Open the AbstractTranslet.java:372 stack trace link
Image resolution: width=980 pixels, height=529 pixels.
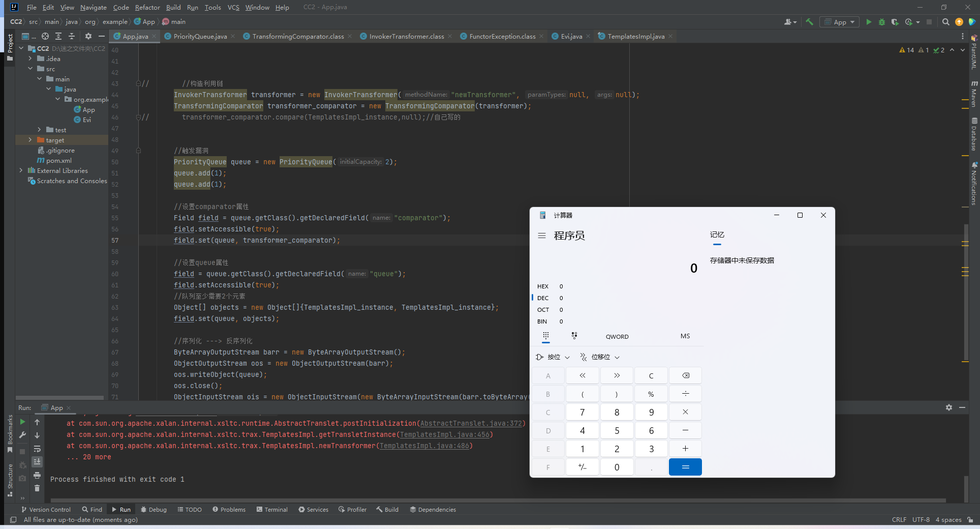pyautogui.click(x=471, y=423)
